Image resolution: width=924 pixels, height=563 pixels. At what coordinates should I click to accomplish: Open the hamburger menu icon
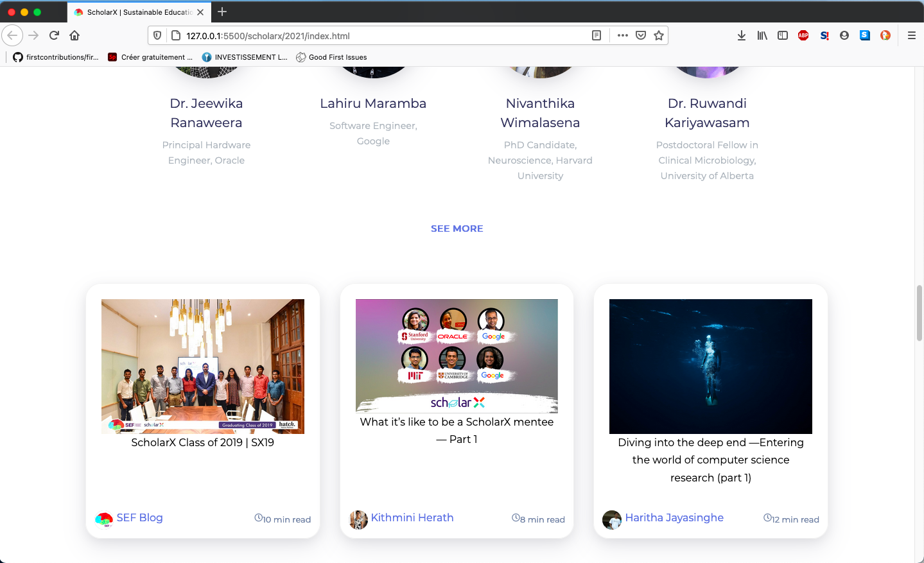tap(911, 35)
